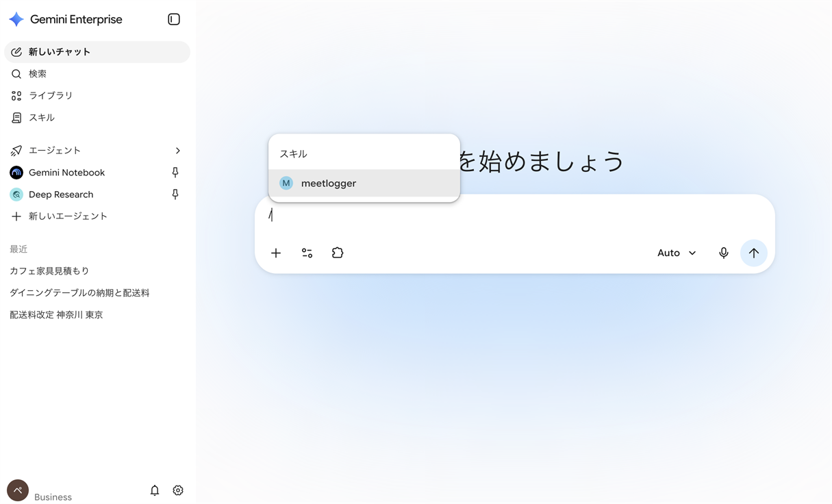The width and height of the screenshot is (832, 504).
Task: Open the user profile avatar
Action: [x=18, y=490]
